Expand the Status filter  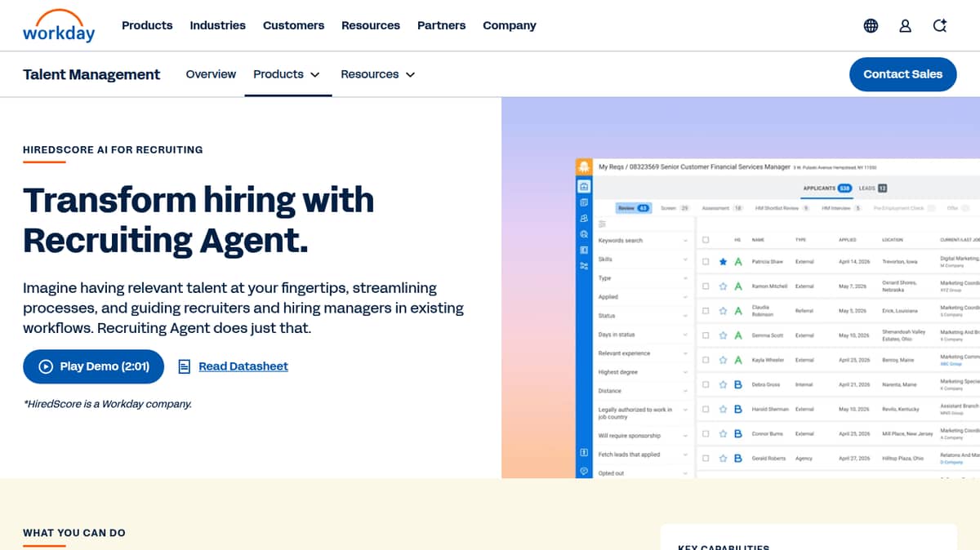[x=644, y=316]
